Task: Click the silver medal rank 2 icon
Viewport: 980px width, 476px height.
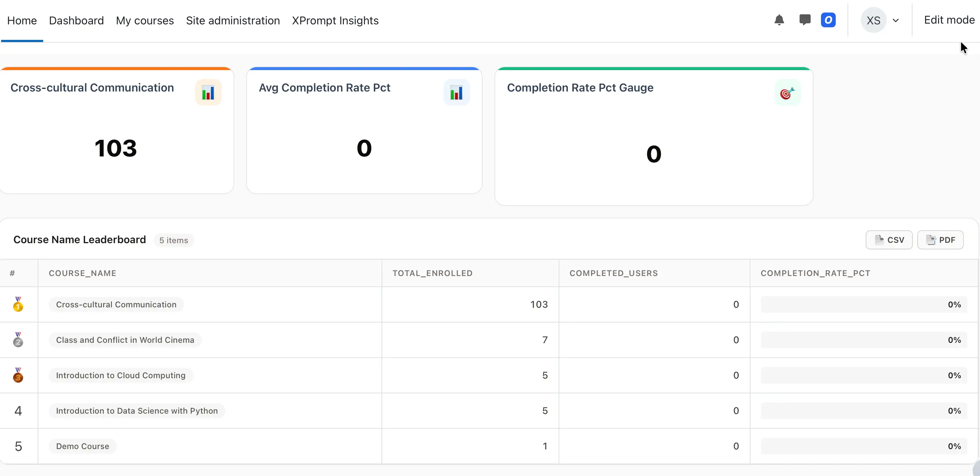Action: pos(18,340)
